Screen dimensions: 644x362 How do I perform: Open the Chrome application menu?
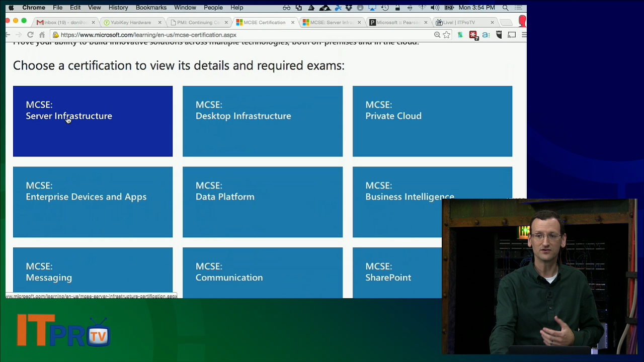[x=34, y=8]
